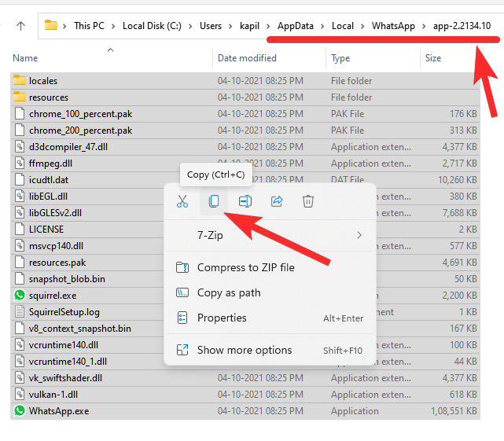Image resolution: width=504 pixels, height=441 pixels.
Task: Click the Rename icon in context menu
Action: [245, 201]
